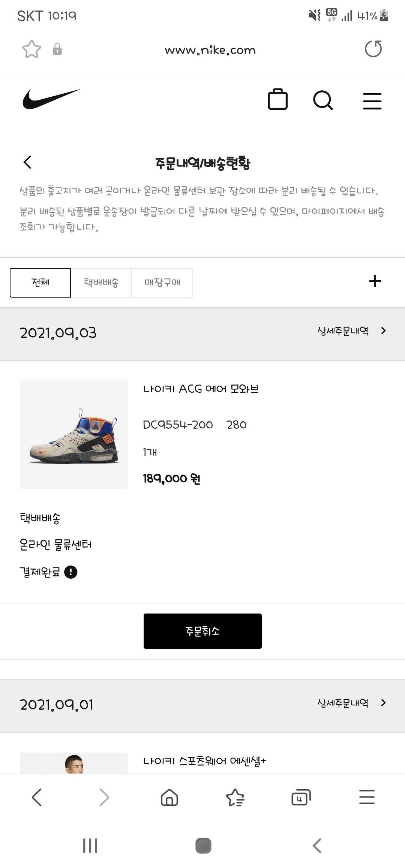Image resolution: width=405 pixels, height=868 pixels.
Task: Open 상세주문내역 for 2021.09.01 order
Action: 351,703
